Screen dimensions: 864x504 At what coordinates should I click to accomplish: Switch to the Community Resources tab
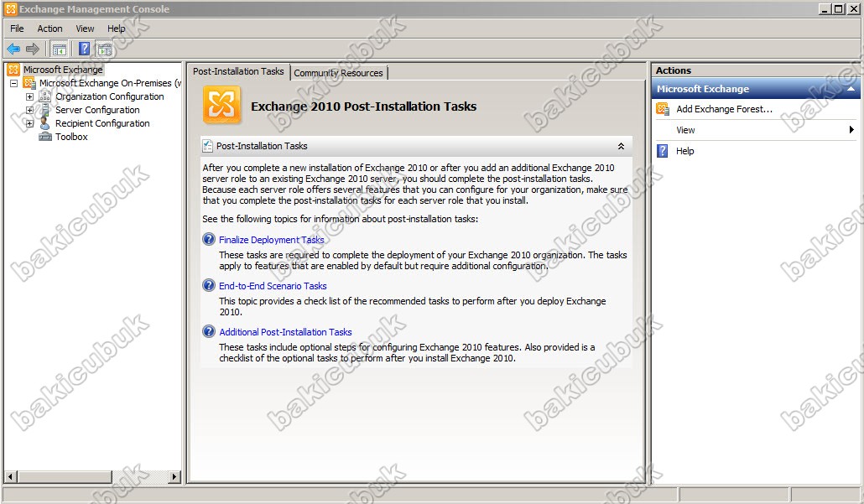coord(338,73)
